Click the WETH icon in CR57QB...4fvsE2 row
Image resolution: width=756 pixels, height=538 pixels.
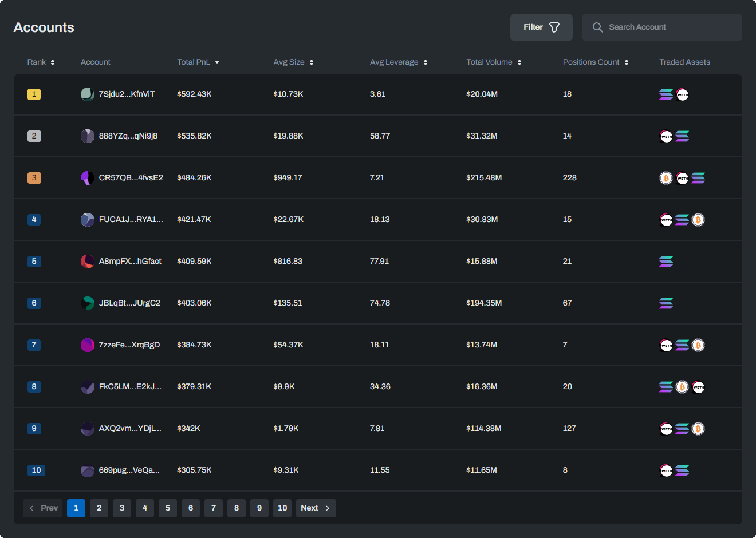coord(682,178)
